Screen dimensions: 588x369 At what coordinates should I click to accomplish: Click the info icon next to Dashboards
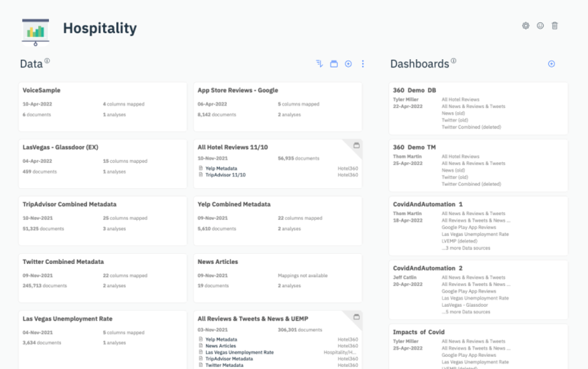pyautogui.click(x=453, y=60)
